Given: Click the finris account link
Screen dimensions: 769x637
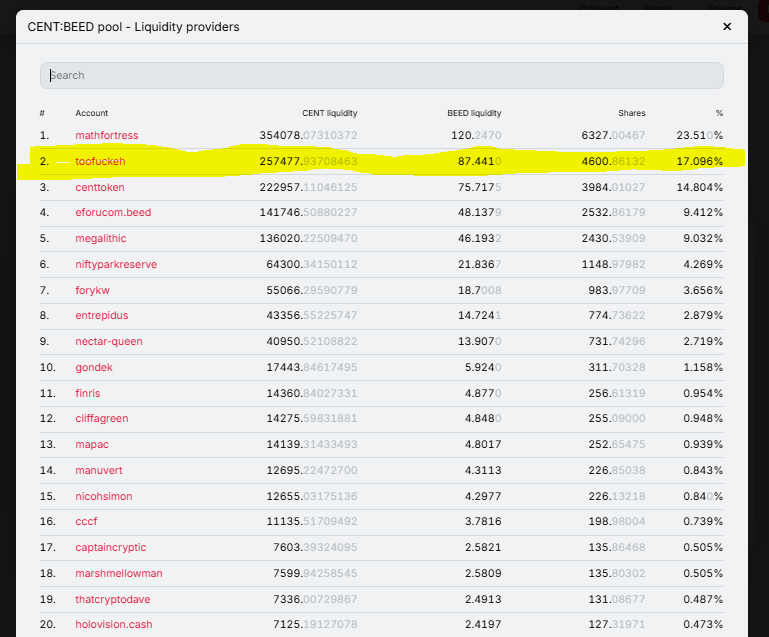Looking at the screenshot, I should click(x=88, y=393).
